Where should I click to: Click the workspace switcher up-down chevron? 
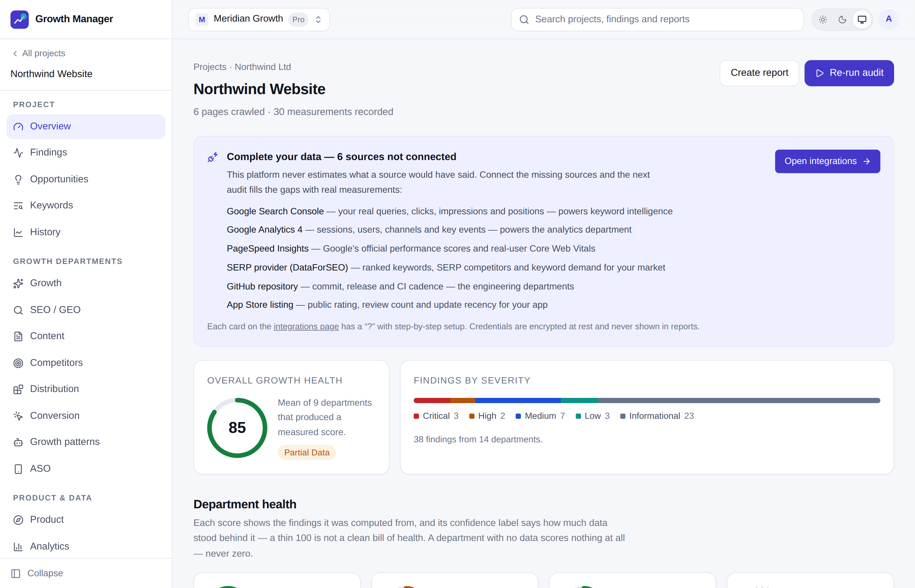pos(318,20)
